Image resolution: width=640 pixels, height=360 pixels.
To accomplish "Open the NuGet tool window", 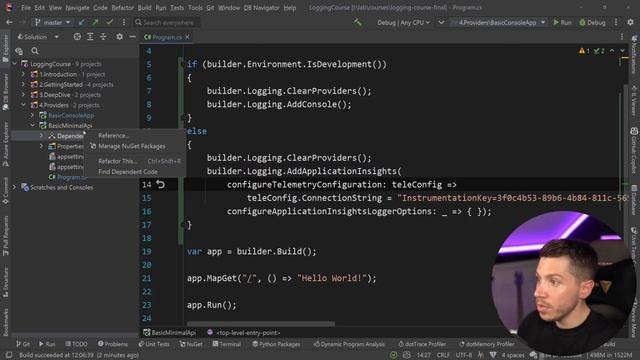I will [191, 344].
